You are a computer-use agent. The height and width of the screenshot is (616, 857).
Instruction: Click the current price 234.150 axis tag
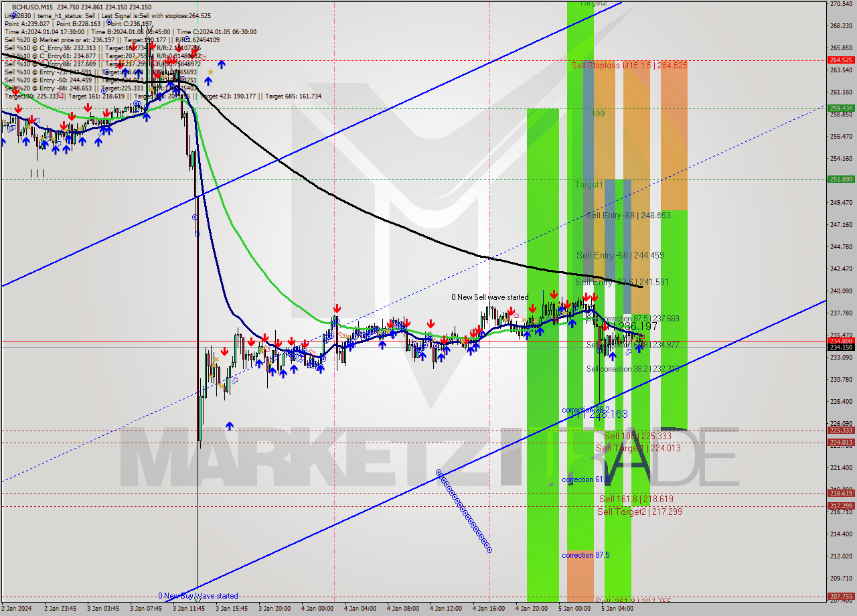[x=841, y=347]
